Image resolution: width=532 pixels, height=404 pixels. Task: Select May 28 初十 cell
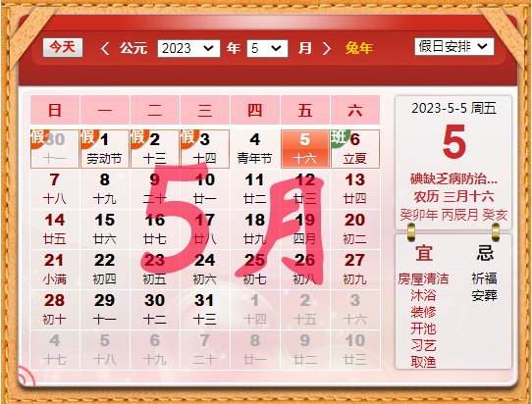pyautogui.click(x=55, y=310)
